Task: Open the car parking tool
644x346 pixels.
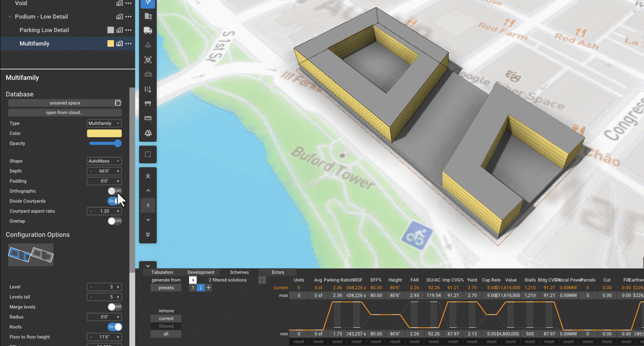Action: (x=148, y=74)
